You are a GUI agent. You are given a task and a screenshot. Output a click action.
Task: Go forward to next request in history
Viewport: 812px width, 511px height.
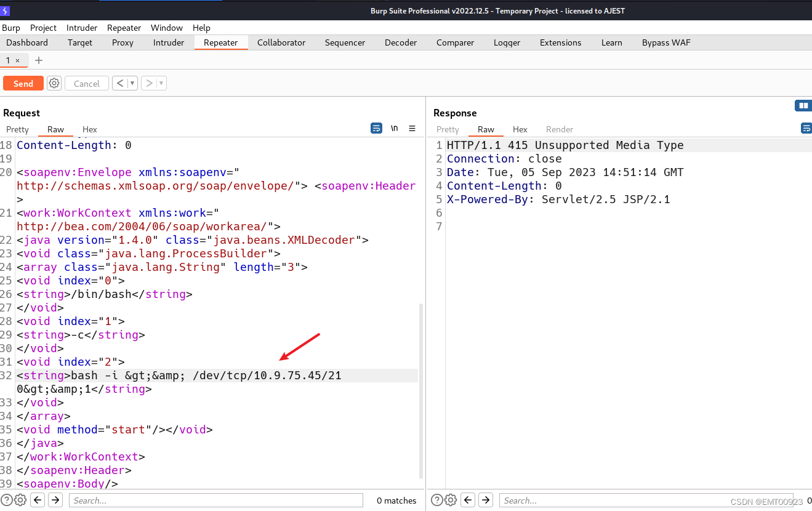[149, 83]
